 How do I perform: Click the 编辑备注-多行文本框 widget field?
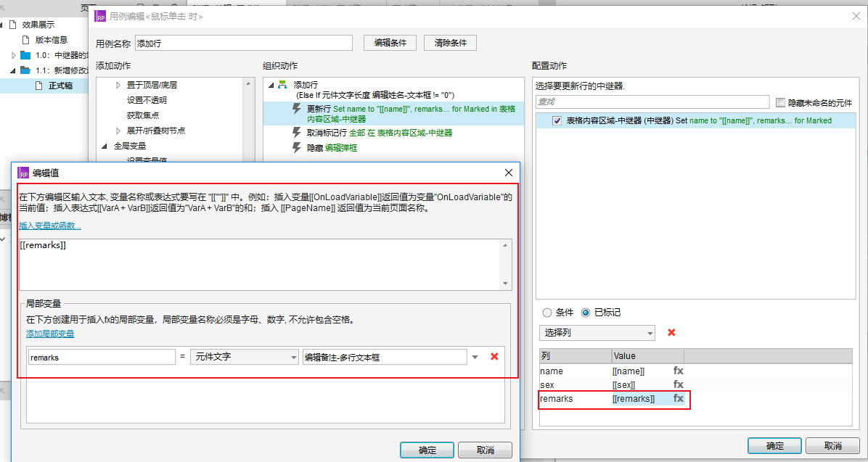(x=385, y=357)
